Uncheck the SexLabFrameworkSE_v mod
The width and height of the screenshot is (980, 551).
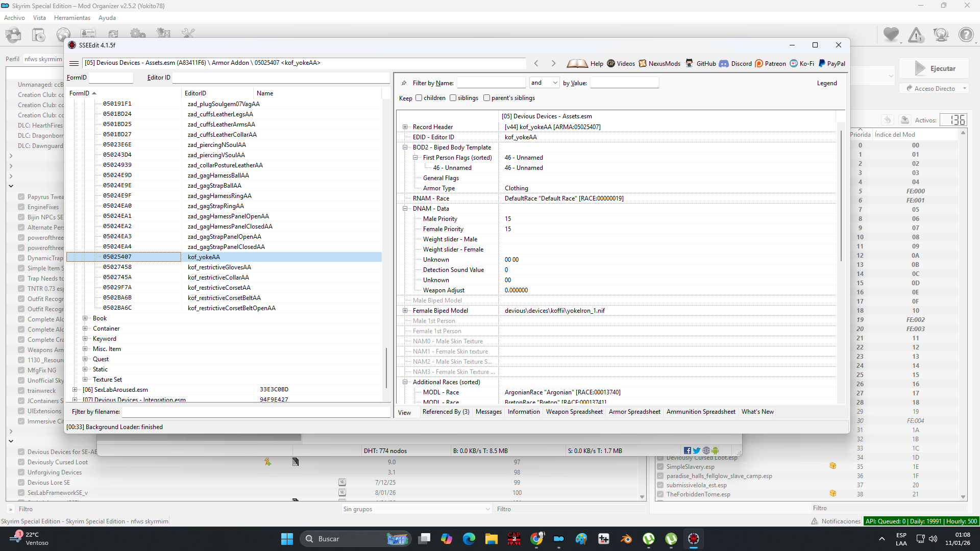click(x=21, y=493)
